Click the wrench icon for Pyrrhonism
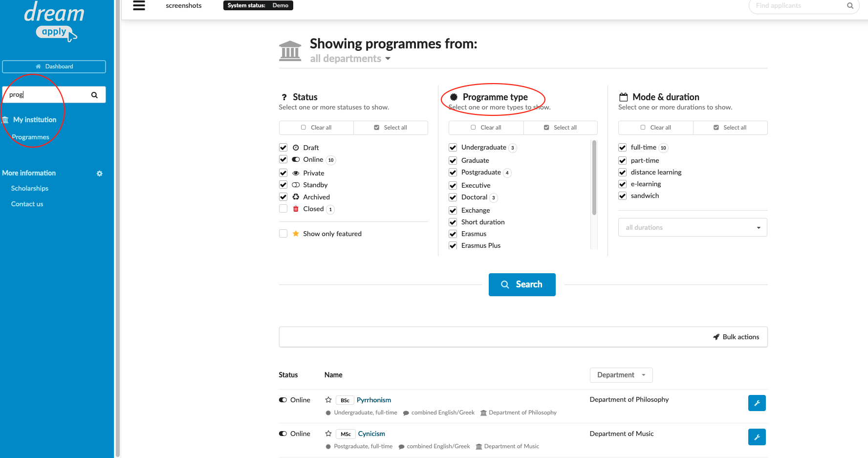The height and width of the screenshot is (458, 868). coord(757,403)
